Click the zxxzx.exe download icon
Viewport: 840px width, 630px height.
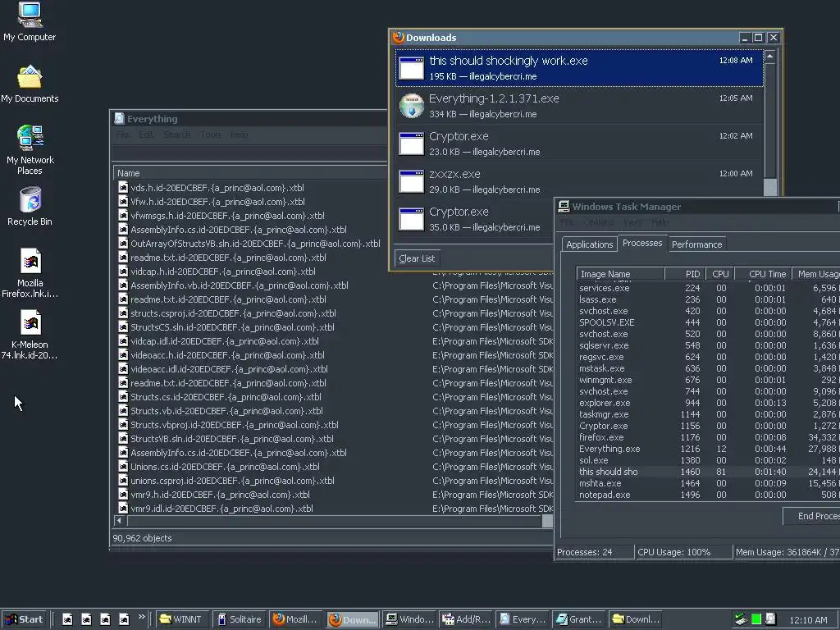[x=412, y=181]
